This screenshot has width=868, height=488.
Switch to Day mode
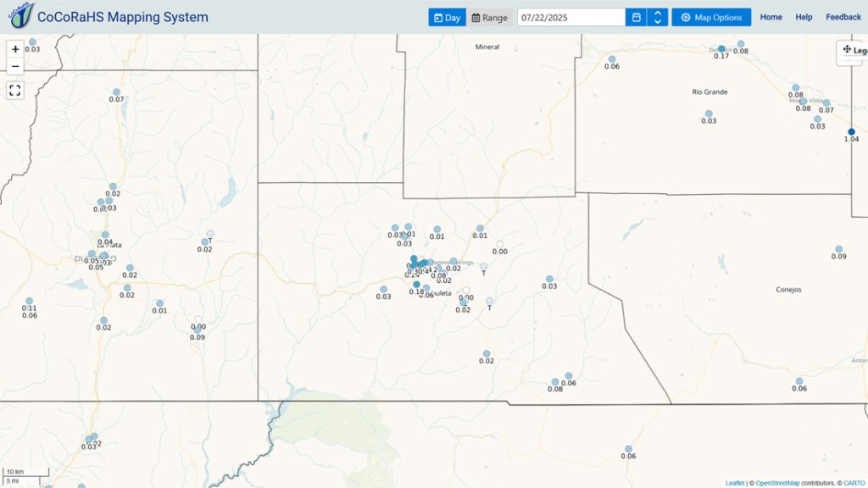448,17
